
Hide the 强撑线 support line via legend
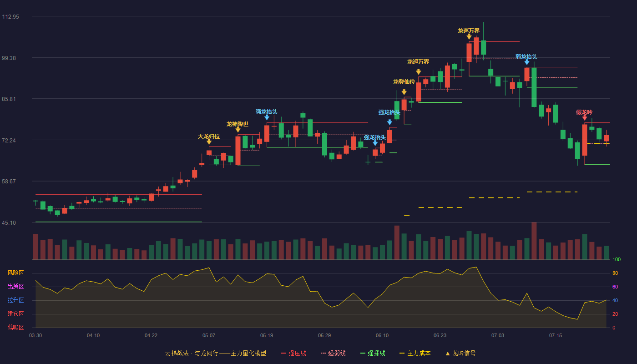tap(373, 353)
